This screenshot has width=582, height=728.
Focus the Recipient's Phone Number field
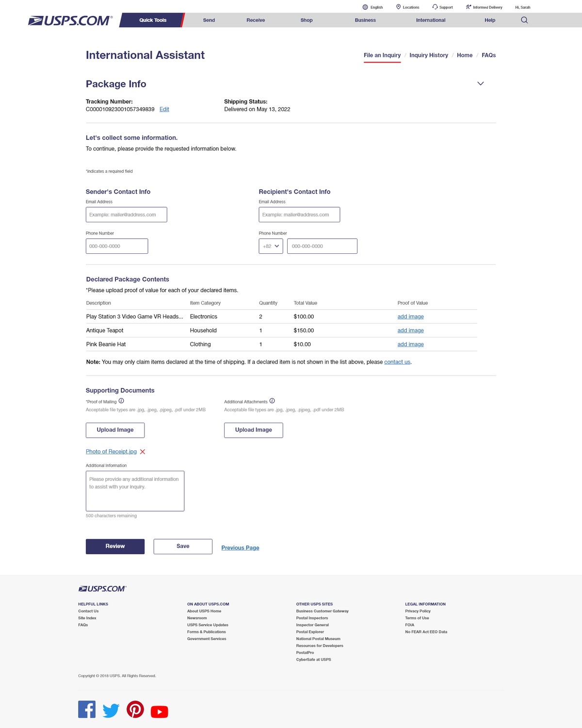(322, 246)
